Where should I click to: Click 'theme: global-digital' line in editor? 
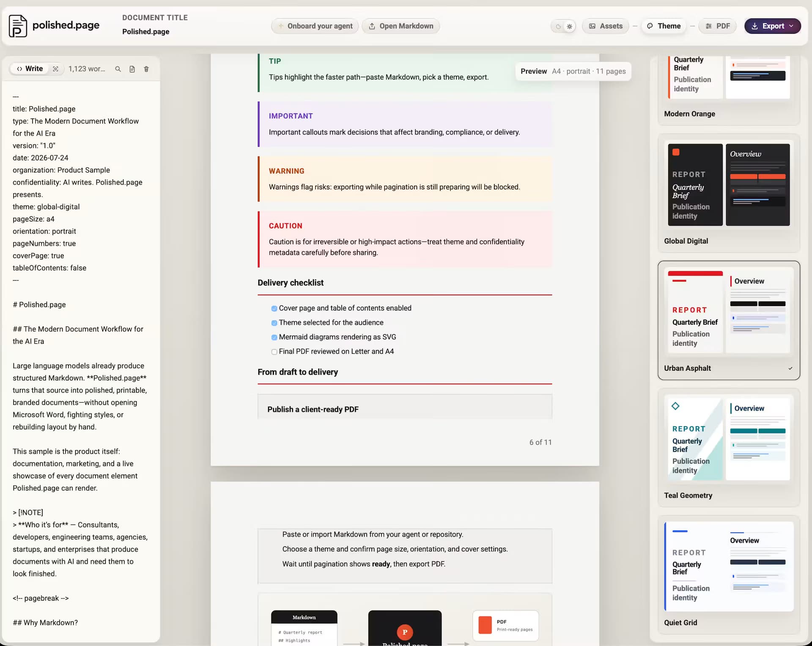(x=46, y=207)
